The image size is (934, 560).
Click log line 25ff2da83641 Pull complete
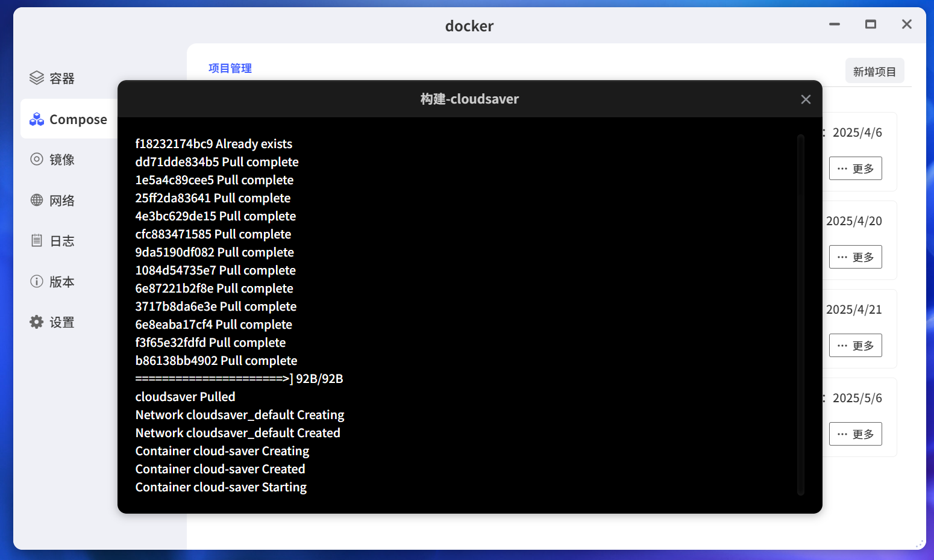tap(213, 198)
